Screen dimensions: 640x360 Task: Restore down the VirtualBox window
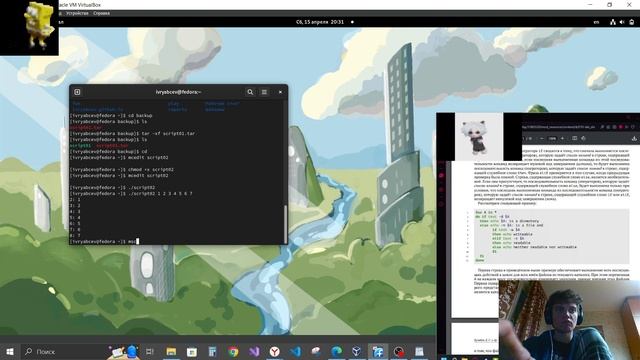click(x=609, y=5)
